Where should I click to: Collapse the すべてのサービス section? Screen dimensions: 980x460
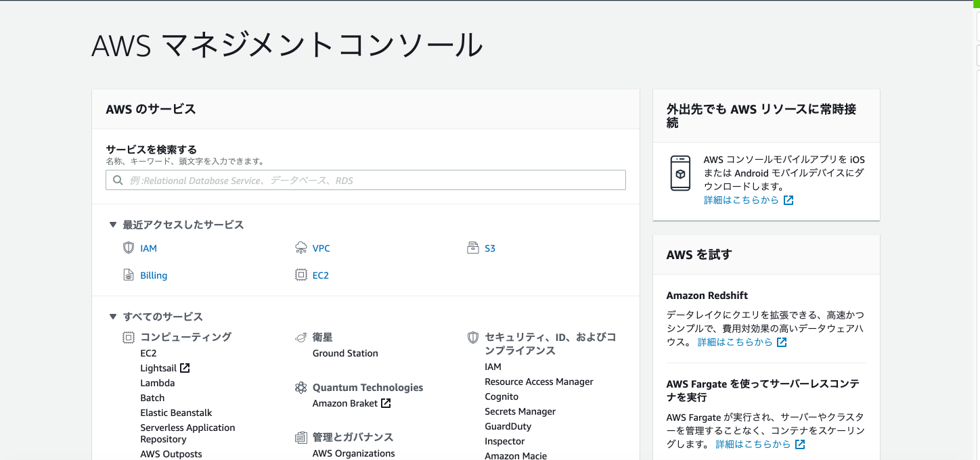[x=113, y=317]
